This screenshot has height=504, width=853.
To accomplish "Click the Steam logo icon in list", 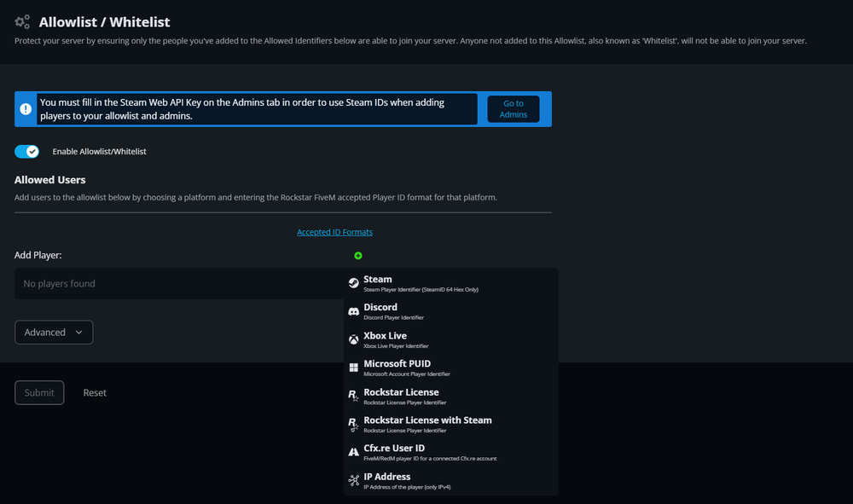I will tap(353, 283).
